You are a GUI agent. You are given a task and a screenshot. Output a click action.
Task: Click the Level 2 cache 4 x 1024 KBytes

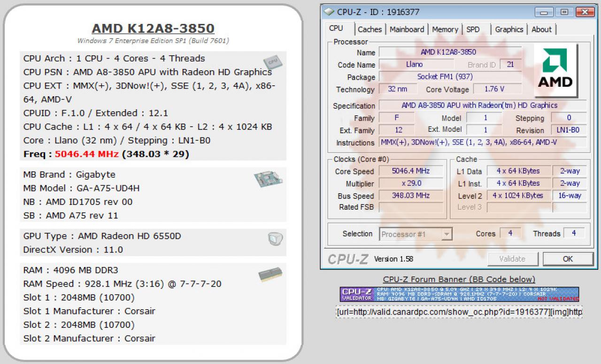pos(518,195)
